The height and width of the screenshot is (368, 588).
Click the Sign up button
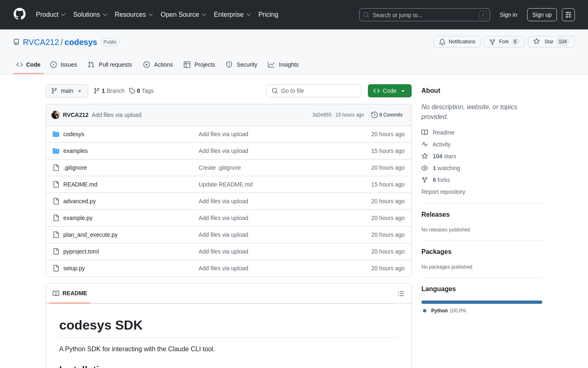coord(542,15)
